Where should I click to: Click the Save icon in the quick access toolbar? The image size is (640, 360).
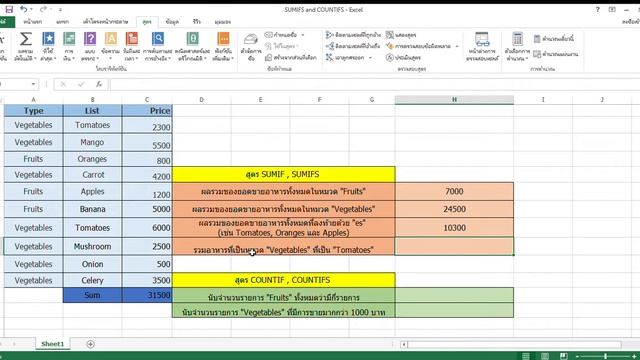(9, 9)
